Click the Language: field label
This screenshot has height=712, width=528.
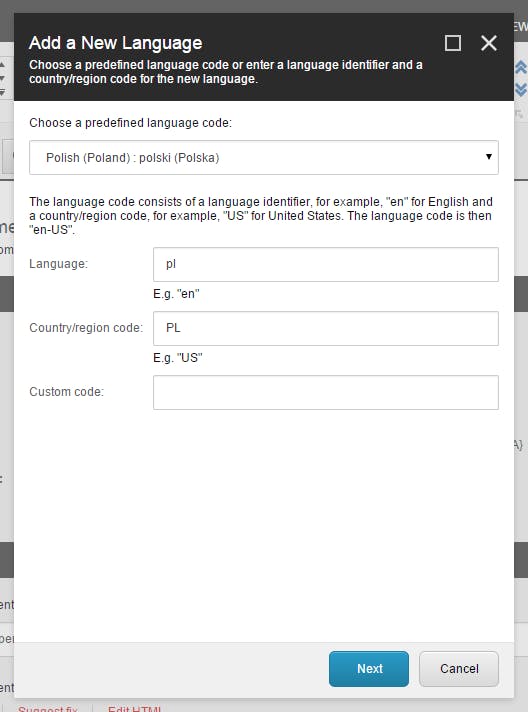(x=59, y=264)
